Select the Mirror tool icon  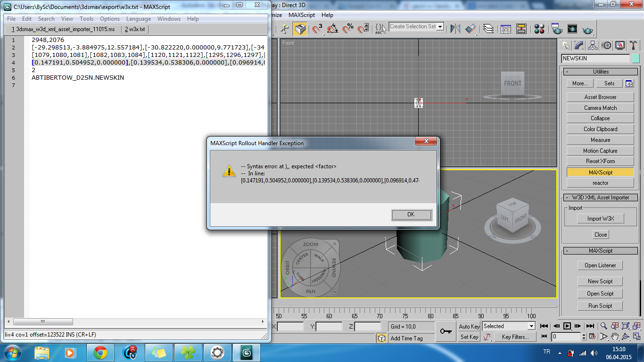coord(455,29)
